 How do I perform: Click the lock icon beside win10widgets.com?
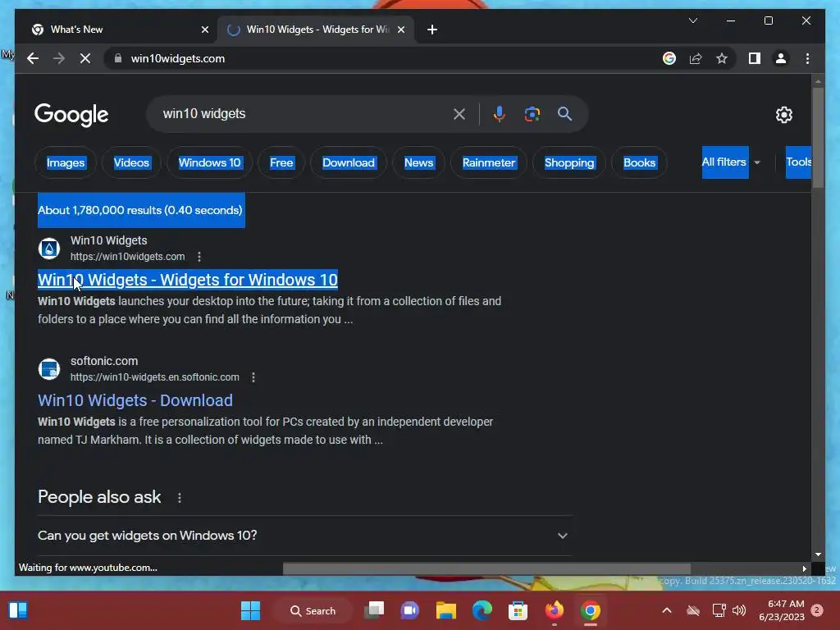click(x=118, y=58)
